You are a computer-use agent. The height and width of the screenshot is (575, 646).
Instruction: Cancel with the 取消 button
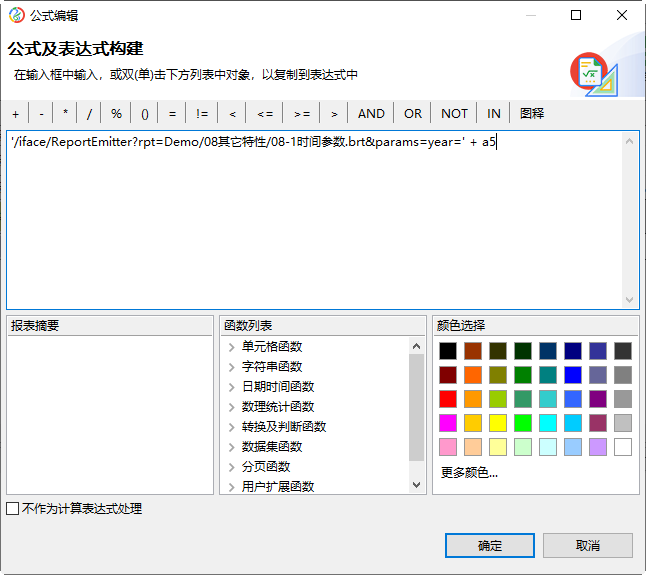click(x=587, y=546)
